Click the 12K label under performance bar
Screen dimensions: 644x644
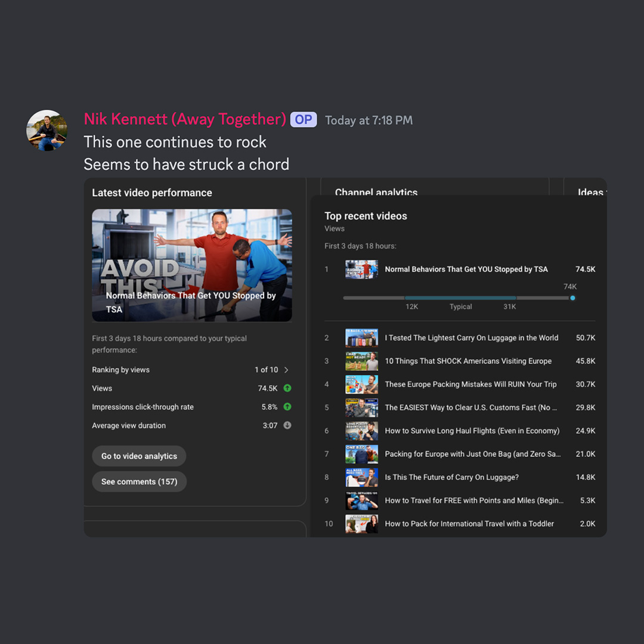click(x=411, y=307)
